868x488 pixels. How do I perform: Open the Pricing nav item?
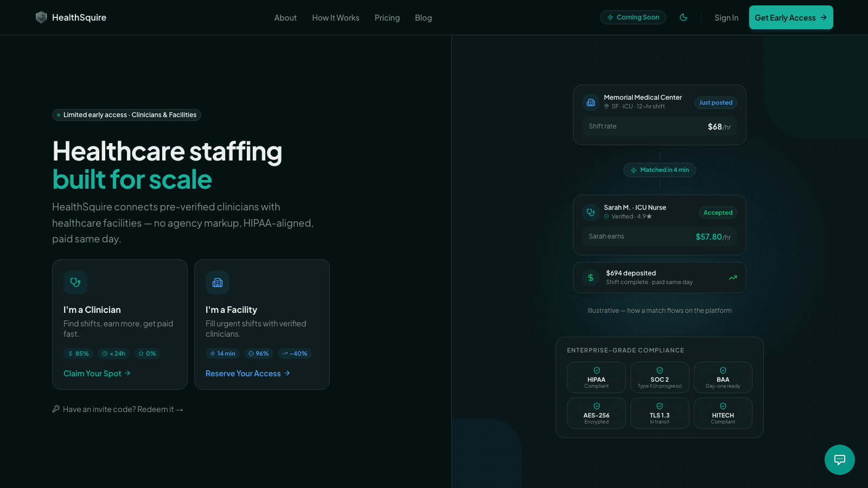coord(387,18)
